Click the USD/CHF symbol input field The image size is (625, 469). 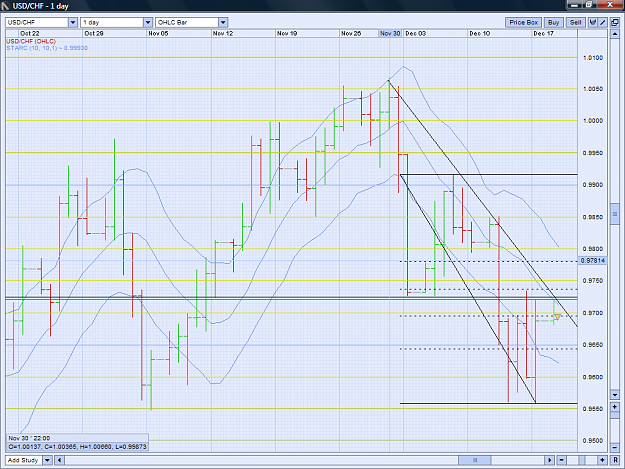coord(37,22)
